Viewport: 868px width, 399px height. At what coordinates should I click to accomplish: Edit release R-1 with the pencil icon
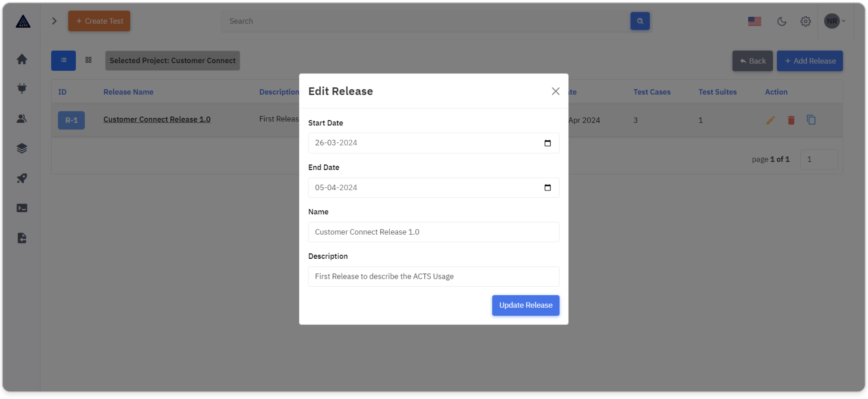[x=770, y=120]
